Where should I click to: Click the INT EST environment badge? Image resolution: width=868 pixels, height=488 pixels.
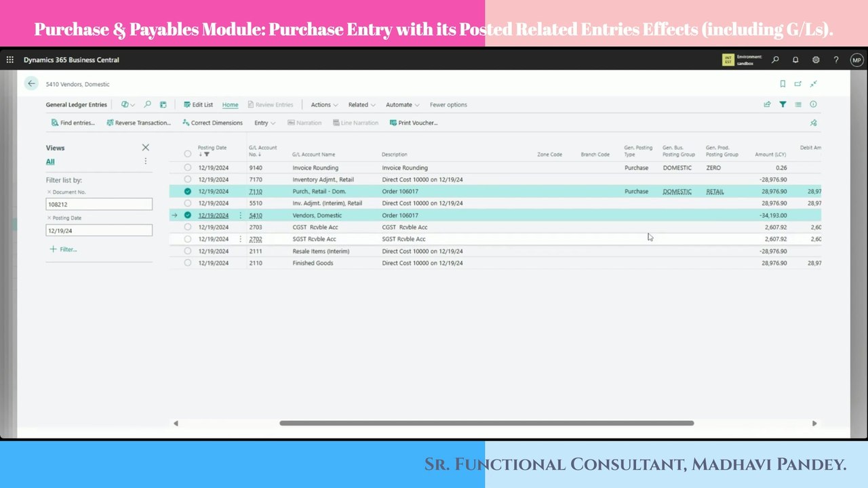click(728, 60)
